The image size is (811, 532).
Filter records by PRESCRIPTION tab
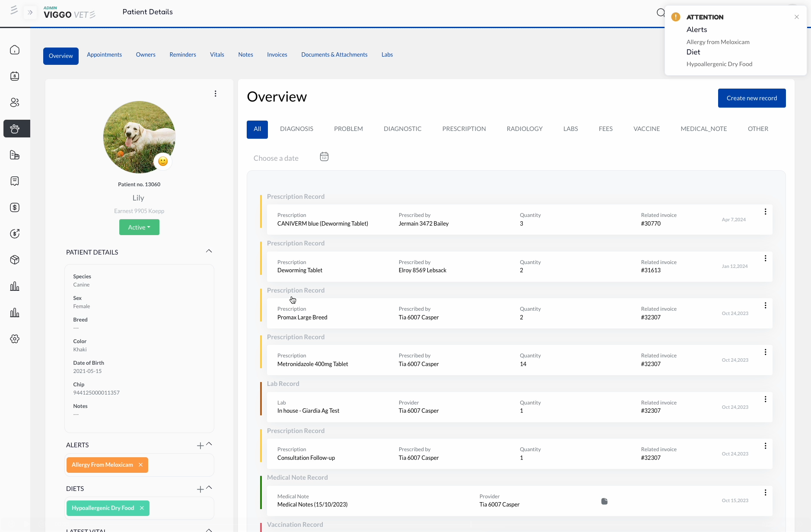tap(464, 129)
